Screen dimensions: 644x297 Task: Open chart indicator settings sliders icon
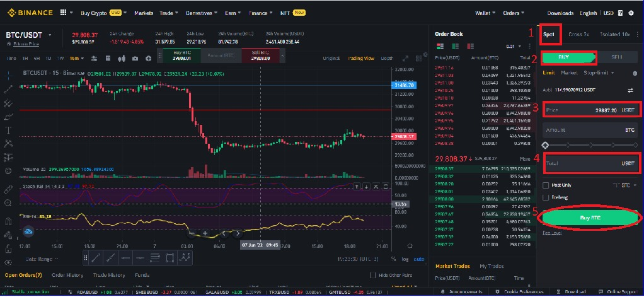coord(94,59)
